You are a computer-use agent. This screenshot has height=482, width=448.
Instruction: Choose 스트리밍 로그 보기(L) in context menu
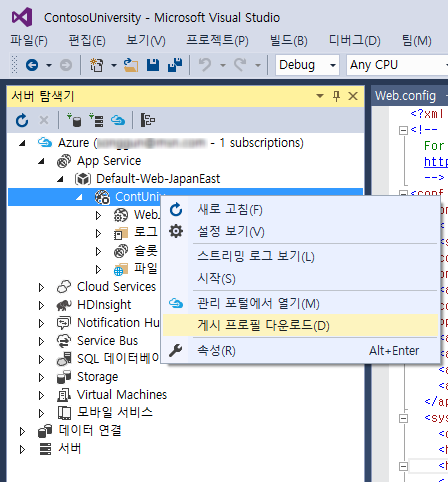click(300, 257)
